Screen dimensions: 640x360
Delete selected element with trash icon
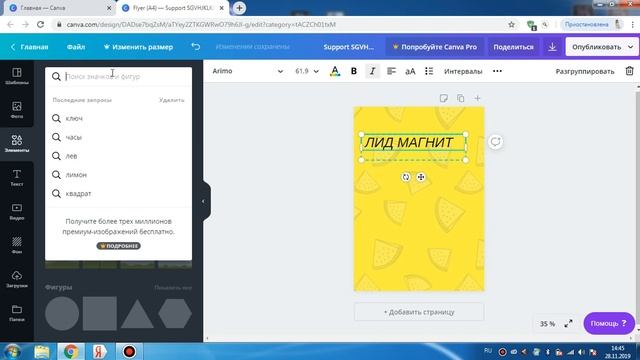629,71
